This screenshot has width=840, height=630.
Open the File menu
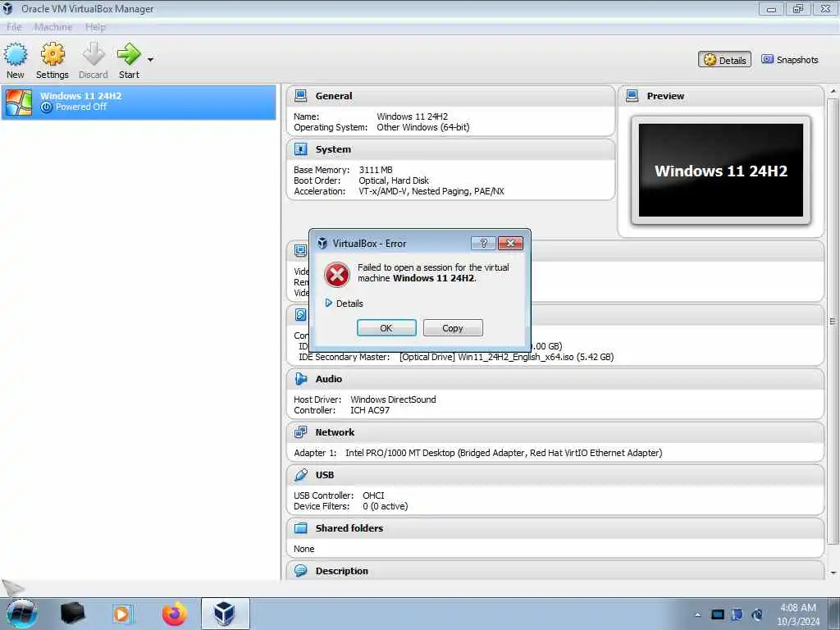(x=15, y=27)
